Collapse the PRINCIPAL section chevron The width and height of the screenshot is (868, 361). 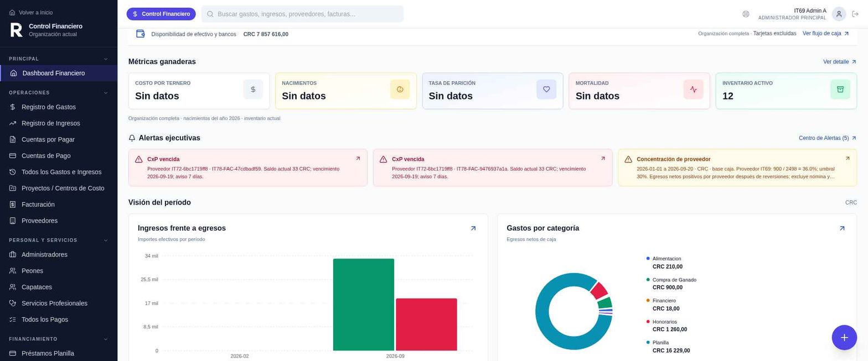(106, 59)
